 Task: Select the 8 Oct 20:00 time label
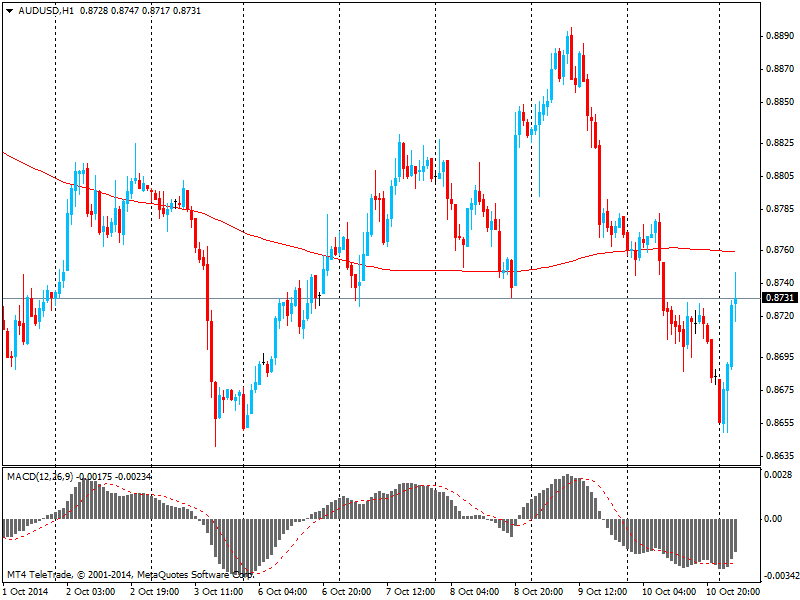click(x=538, y=592)
